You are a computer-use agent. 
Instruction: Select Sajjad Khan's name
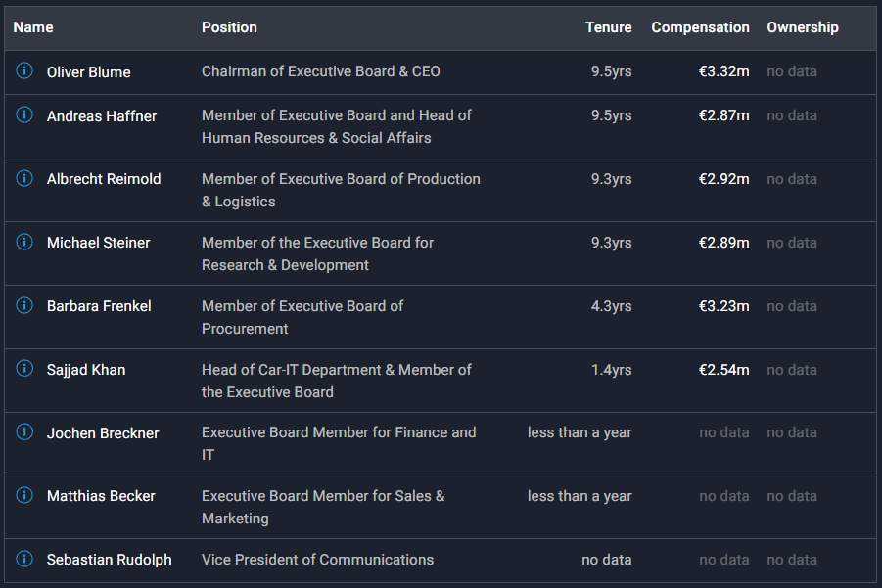(x=86, y=370)
